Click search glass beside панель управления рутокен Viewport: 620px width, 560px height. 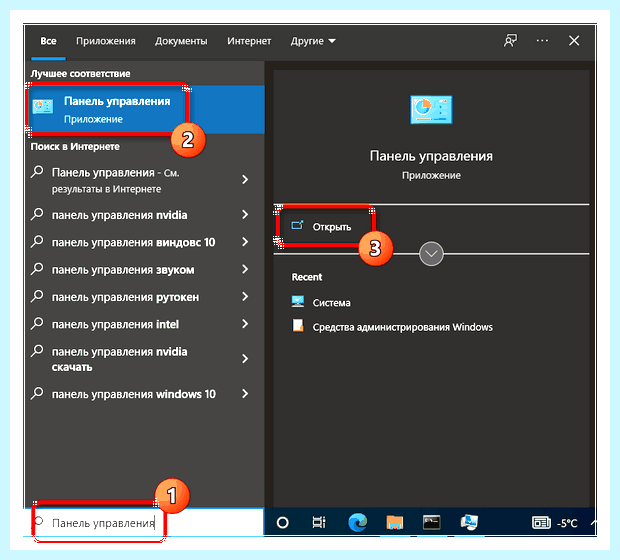pyautogui.click(x=37, y=296)
